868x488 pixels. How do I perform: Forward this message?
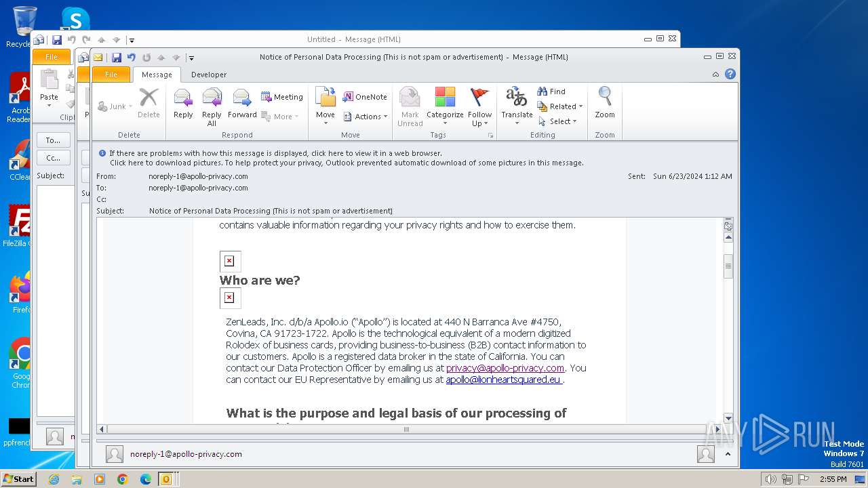(242, 105)
